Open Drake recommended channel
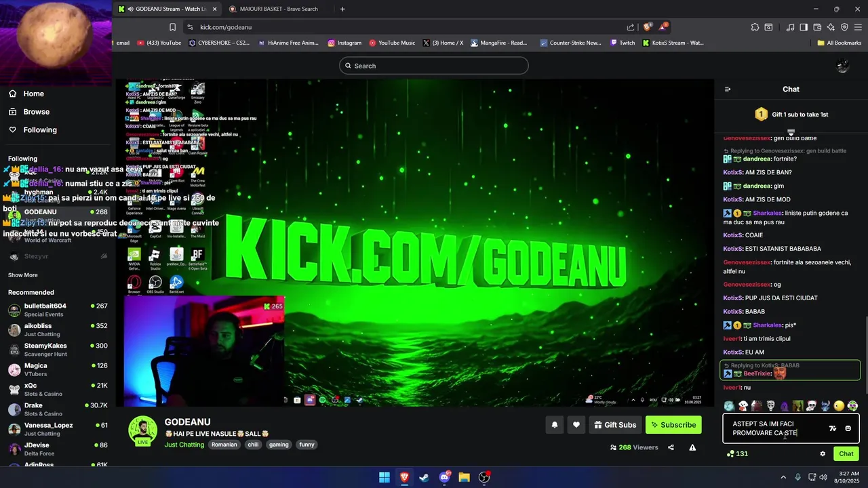868x488 pixels. [57, 409]
